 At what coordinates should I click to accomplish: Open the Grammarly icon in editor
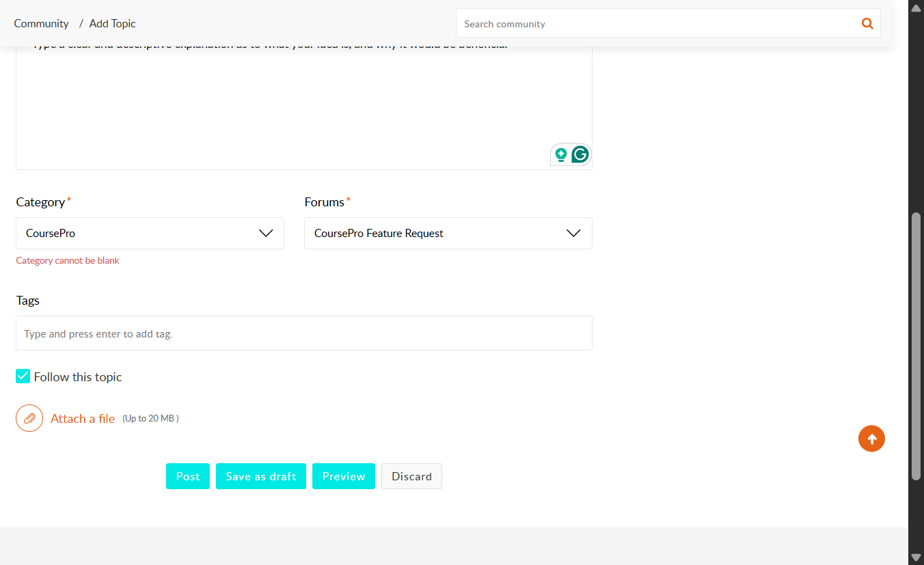click(x=580, y=154)
